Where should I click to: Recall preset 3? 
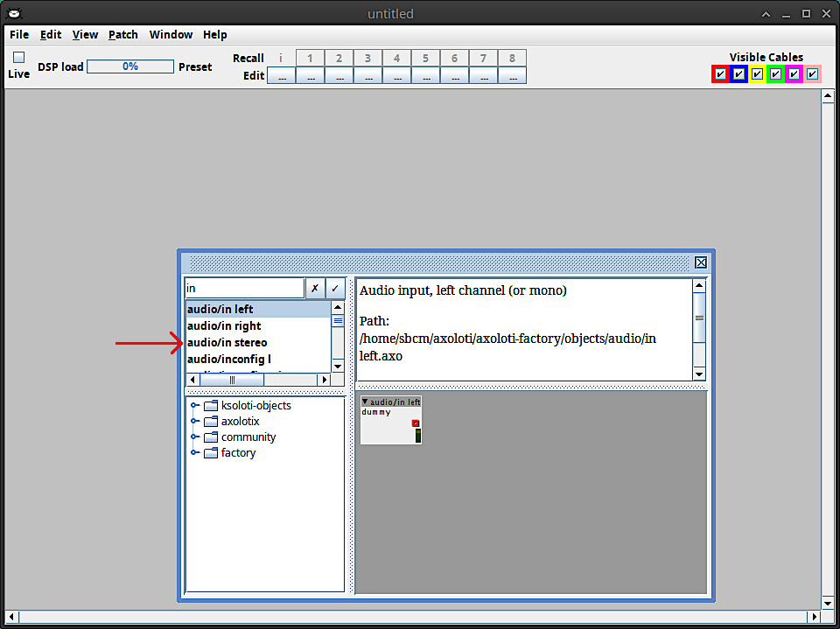367,58
